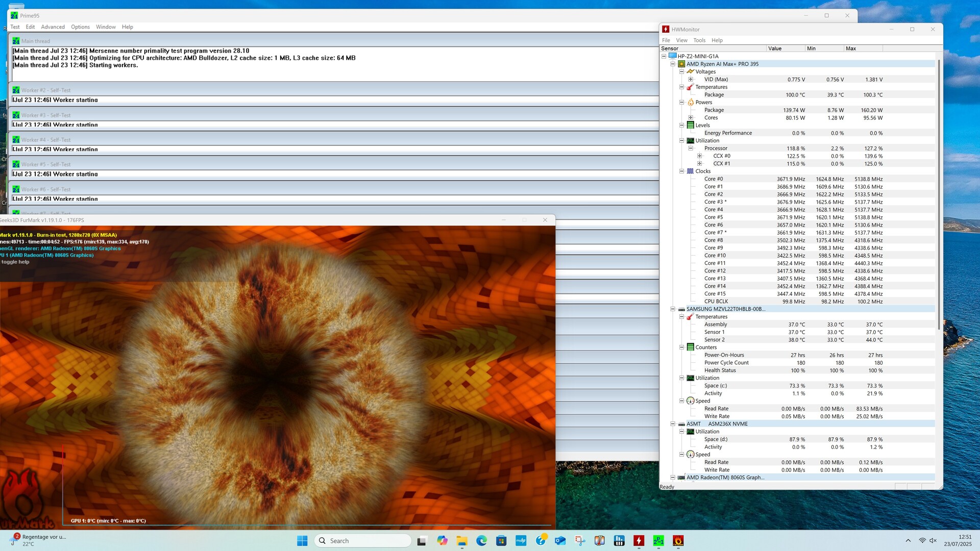This screenshot has width=980, height=551.
Task: Open Snipping Tool from taskbar
Action: [x=580, y=541]
